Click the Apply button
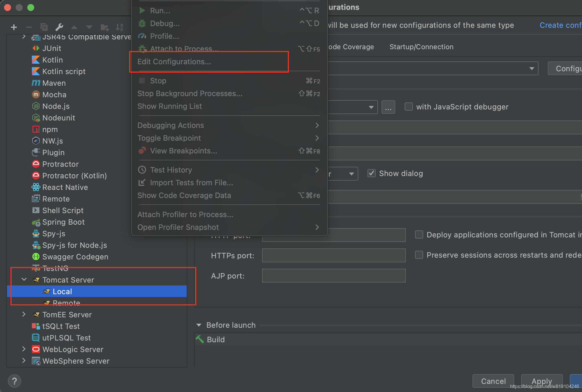 542,381
